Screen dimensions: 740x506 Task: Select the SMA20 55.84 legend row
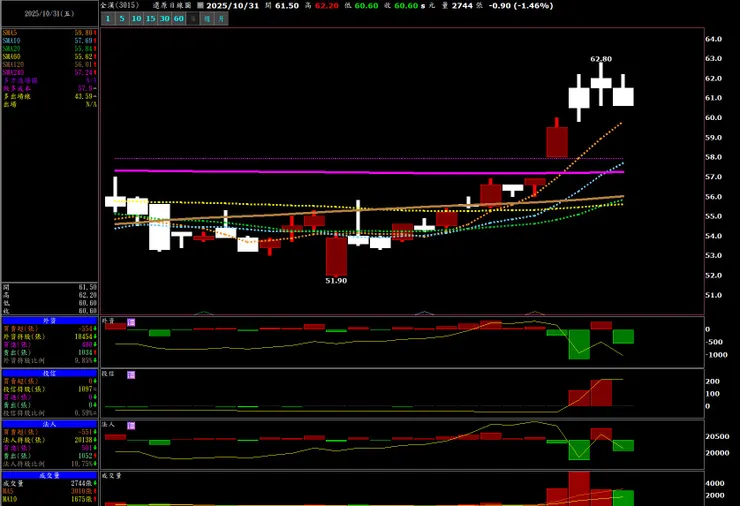pos(50,49)
